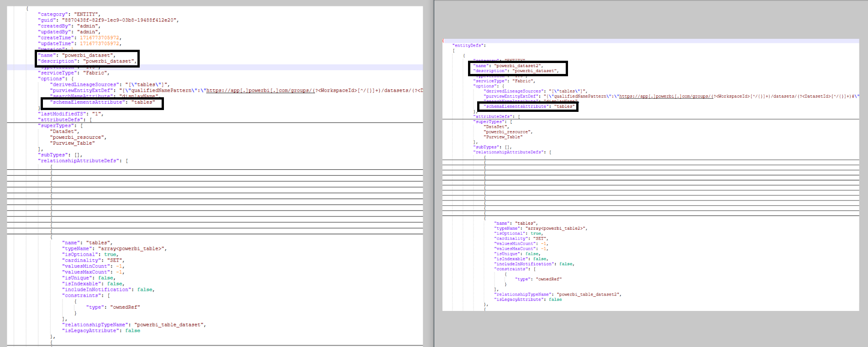Click "schemaElementsAttribute": "tables" in left pane
This screenshot has height=347, width=868.
tap(103, 102)
